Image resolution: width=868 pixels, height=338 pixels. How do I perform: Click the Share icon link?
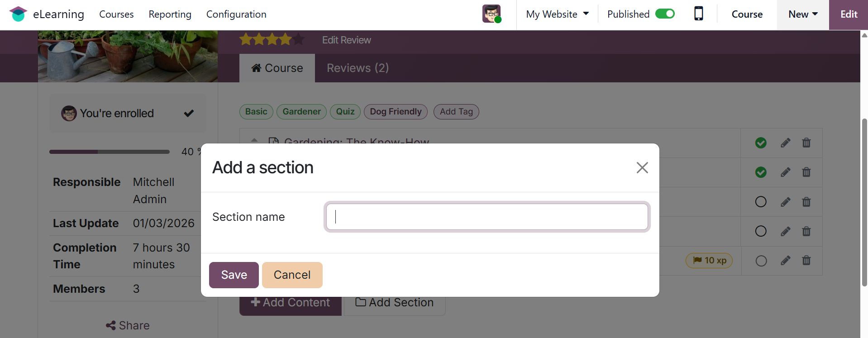[128, 325]
